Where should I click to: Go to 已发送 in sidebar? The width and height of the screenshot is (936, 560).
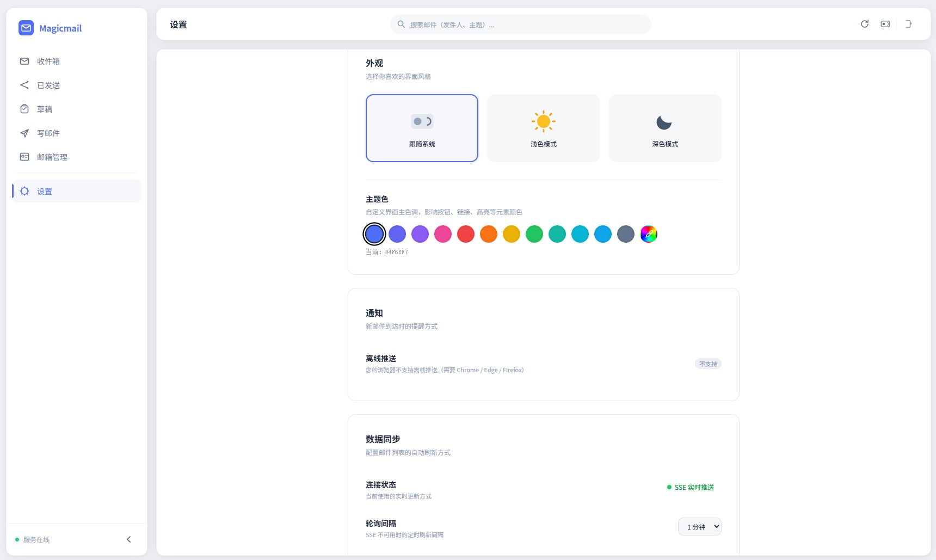pyautogui.click(x=77, y=85)
